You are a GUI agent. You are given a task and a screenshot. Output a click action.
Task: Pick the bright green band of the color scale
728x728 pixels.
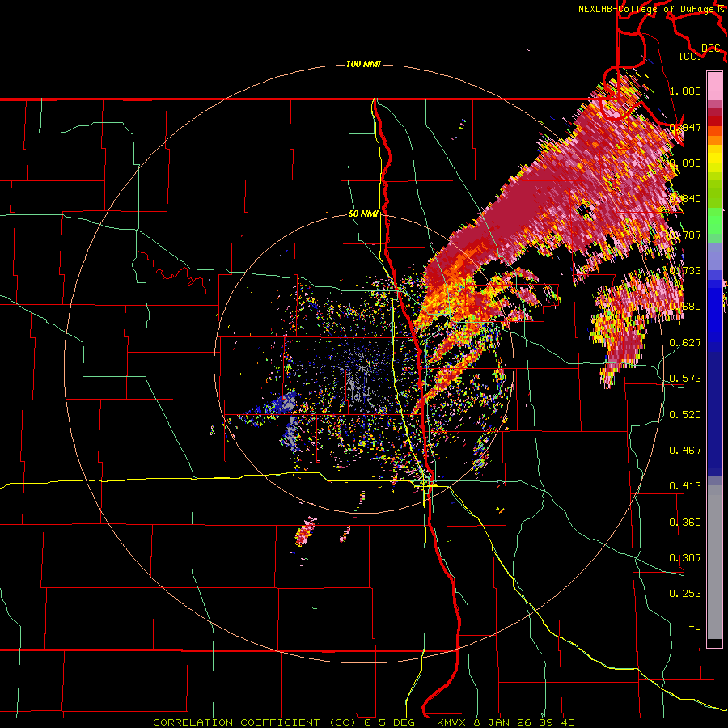pos(714,221)
